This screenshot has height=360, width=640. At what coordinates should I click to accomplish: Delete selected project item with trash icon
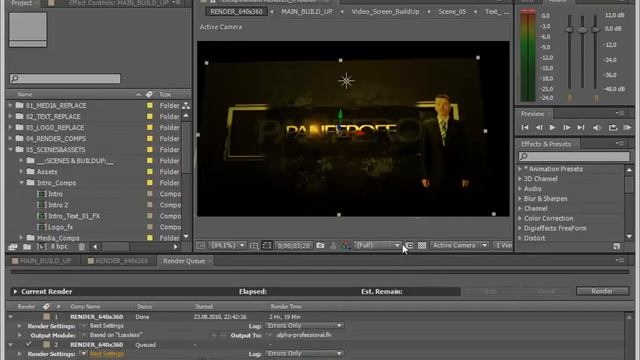[82, 247]
